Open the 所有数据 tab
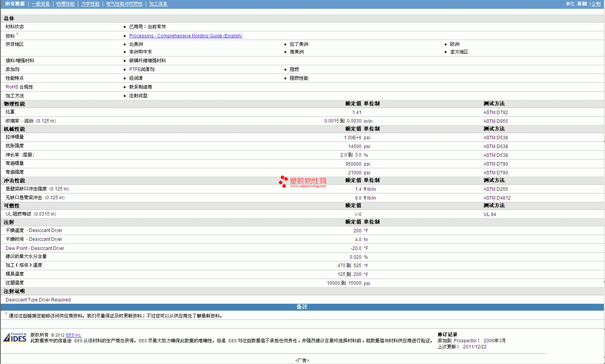 pos(15,4)
